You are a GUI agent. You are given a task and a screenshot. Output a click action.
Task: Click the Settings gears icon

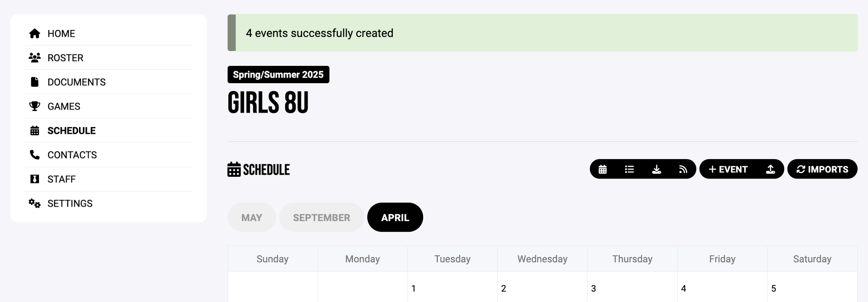[x=35, y=203]
